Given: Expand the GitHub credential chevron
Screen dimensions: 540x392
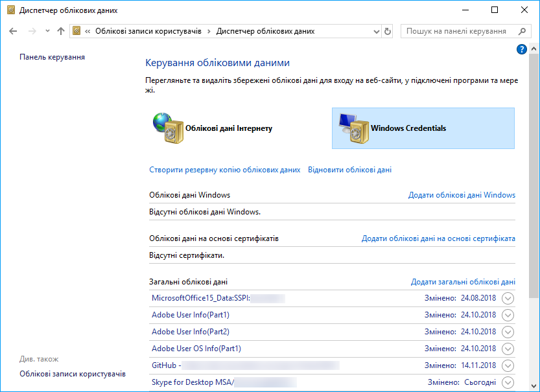Looking at the screenshot, I should tap(508, 365).
